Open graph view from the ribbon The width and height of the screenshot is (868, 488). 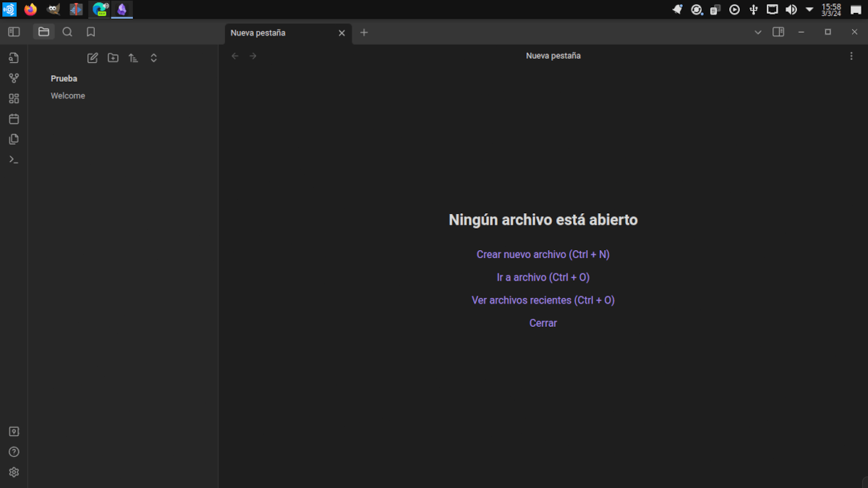coord(14,78)
